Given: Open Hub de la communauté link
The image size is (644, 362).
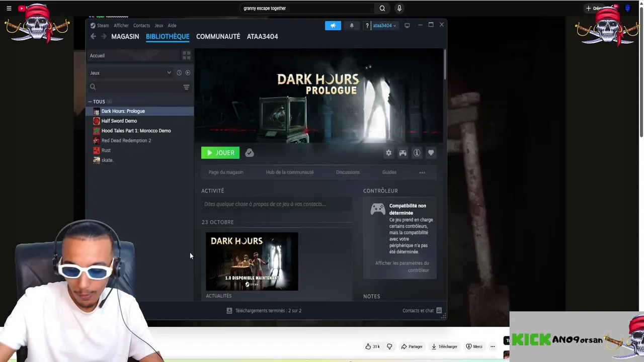Looking at the screenshot, I should tap(290, 172).
